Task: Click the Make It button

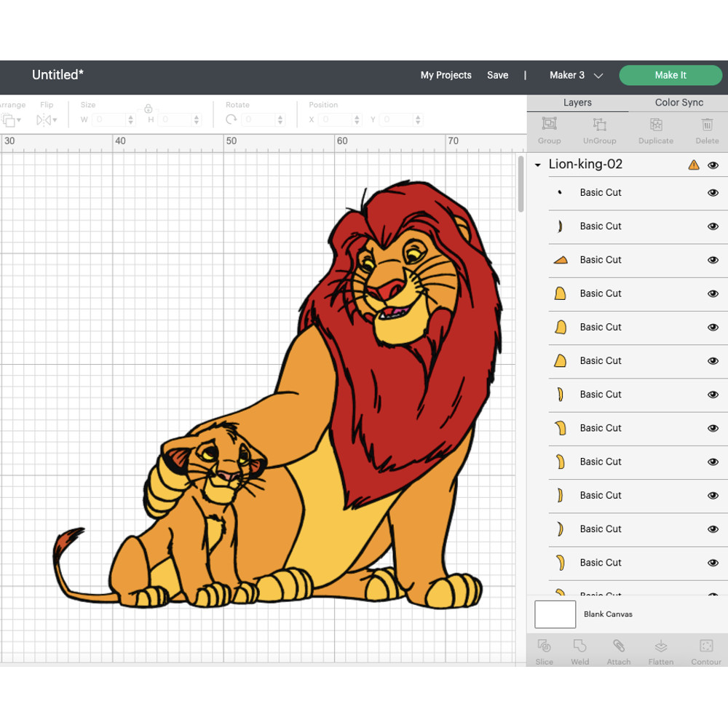Action: [670, 75]
